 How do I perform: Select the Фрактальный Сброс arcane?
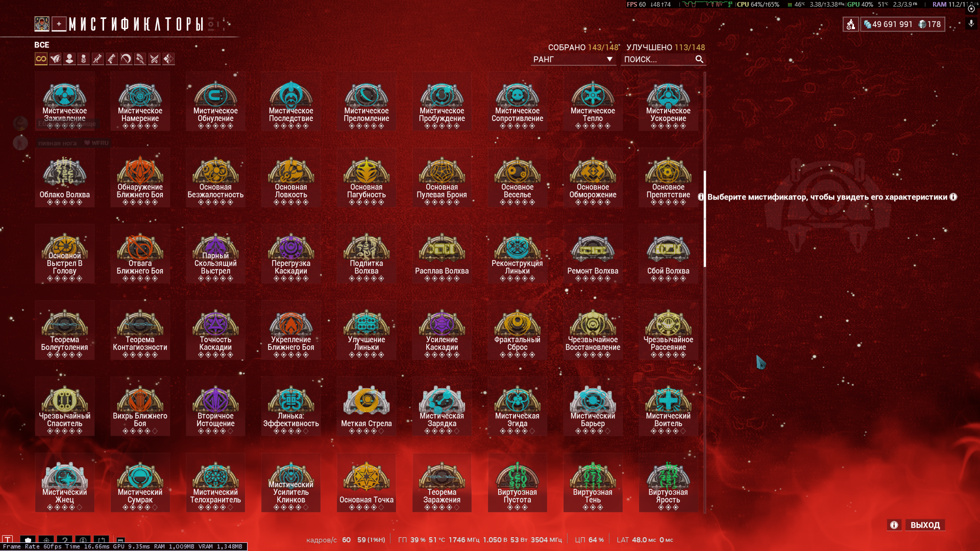tap(518, 330)
